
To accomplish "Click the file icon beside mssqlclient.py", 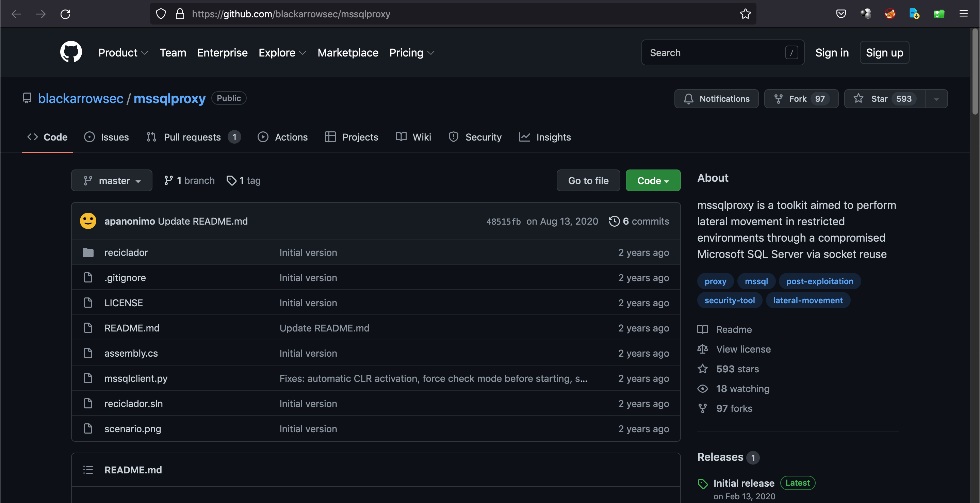I will point(88,378).
